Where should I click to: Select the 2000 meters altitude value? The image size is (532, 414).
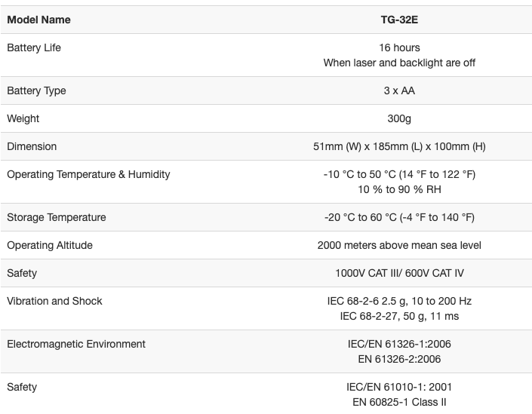click(399, 245)
